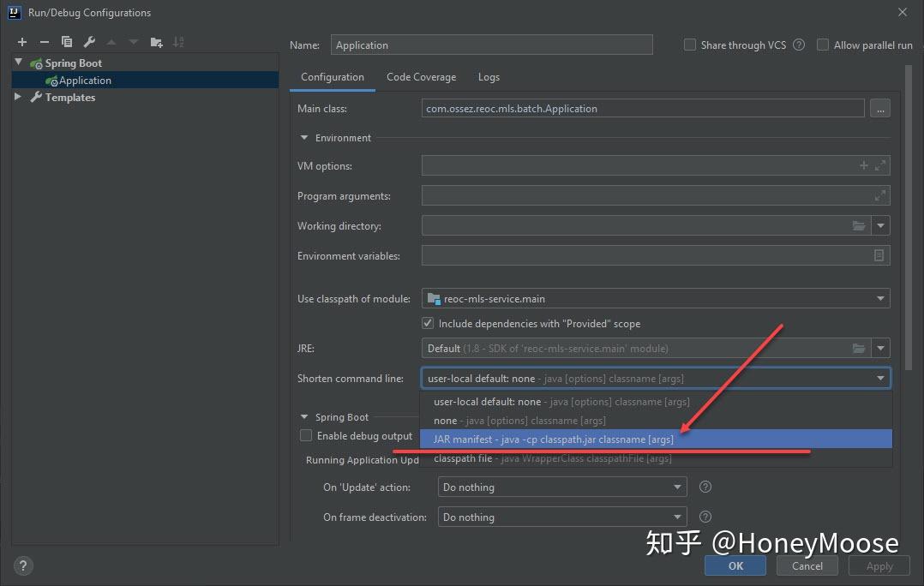The image size is (924, 586).
Task: Collapse the Environment section
Action: point(303,137)
